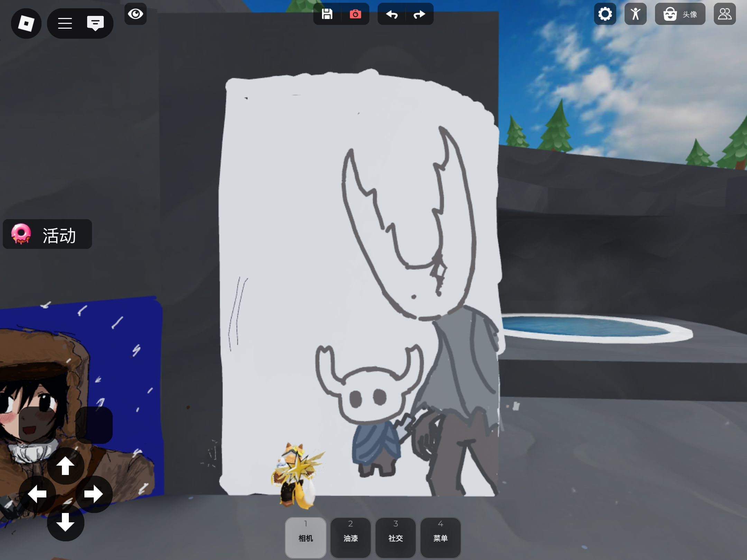
Task: Open the settings gear
Action: tap(605, 14)
